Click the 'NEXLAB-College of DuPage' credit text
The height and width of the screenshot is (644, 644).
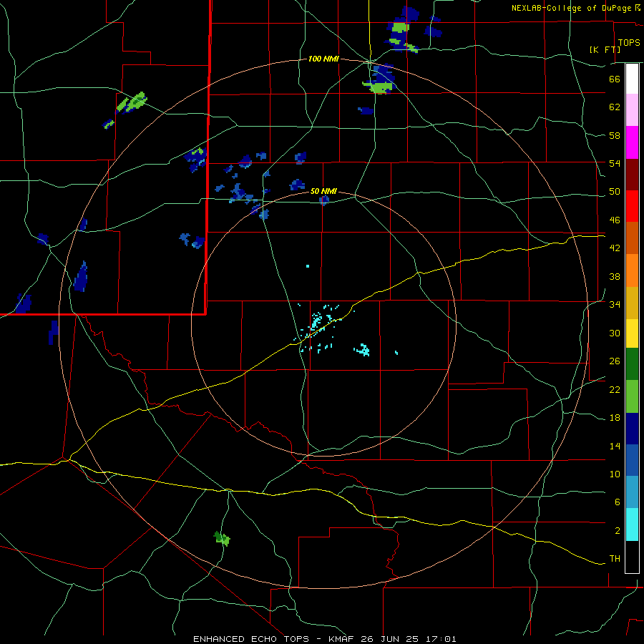click(572, 8)
